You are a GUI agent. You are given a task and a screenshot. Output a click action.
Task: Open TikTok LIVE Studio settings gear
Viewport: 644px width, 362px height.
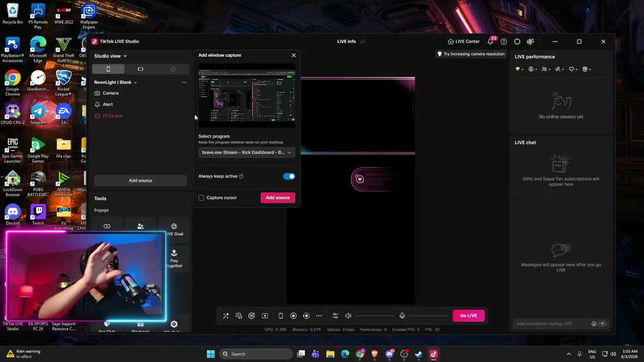pos(517,42)
